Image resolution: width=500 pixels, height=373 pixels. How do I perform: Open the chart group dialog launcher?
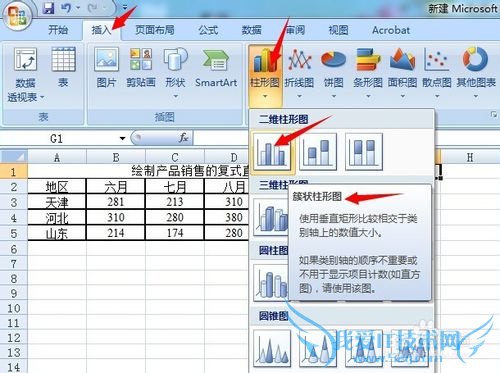(x=494, y=115)
